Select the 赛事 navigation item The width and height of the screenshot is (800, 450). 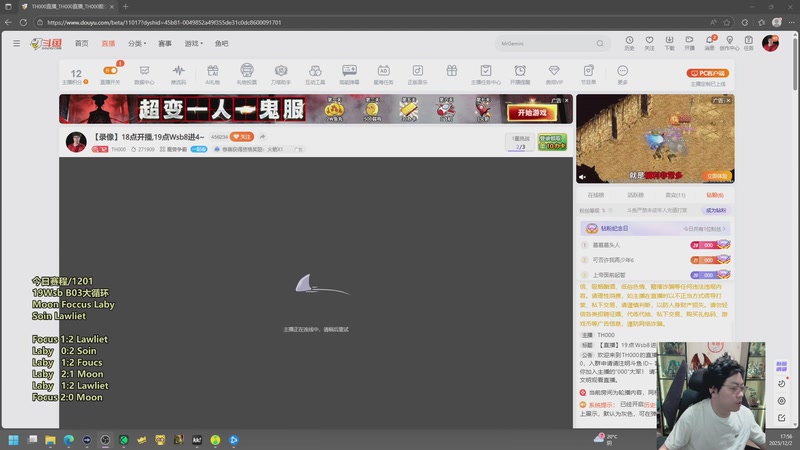pyautogui.click(x=165, y=44)
